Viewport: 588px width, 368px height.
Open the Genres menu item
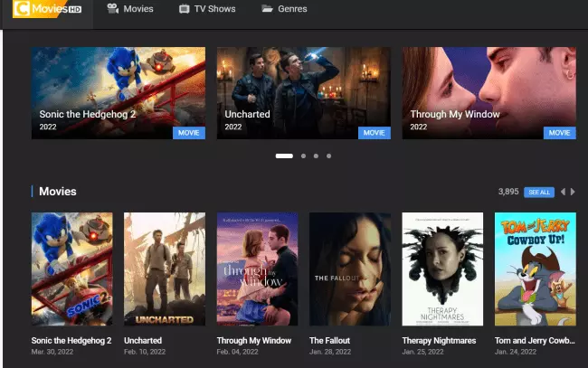point(292,9)
